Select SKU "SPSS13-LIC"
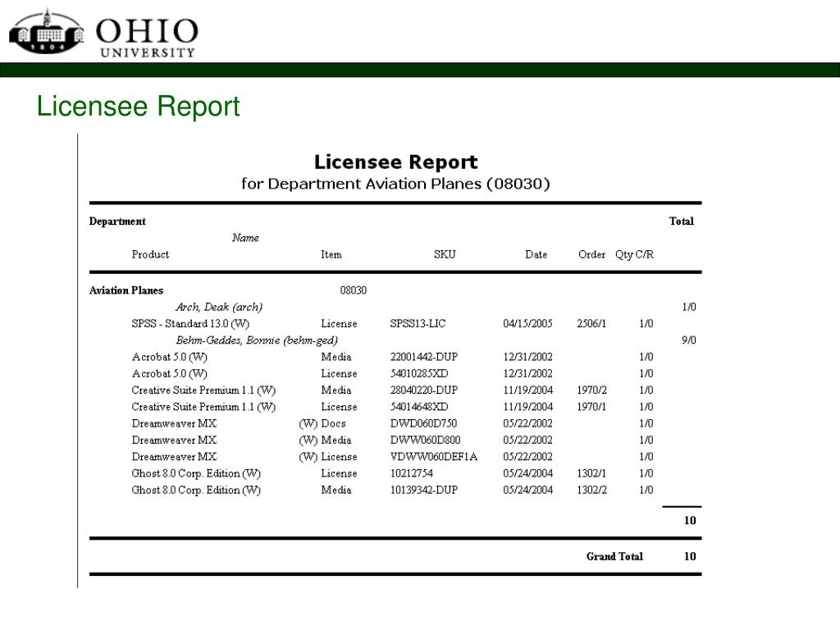The height and width of the screenshot is (630, 840). coord(418,323)
